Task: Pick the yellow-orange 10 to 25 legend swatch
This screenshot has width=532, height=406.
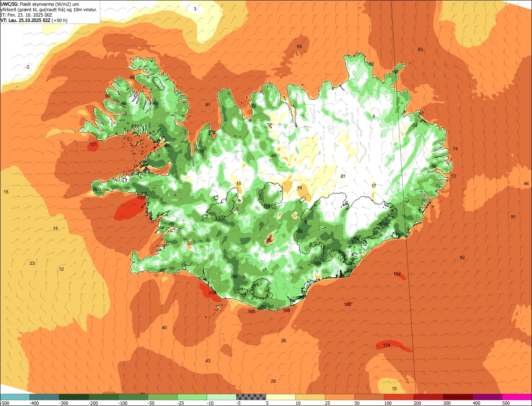Action: click(x=310, y=396)
